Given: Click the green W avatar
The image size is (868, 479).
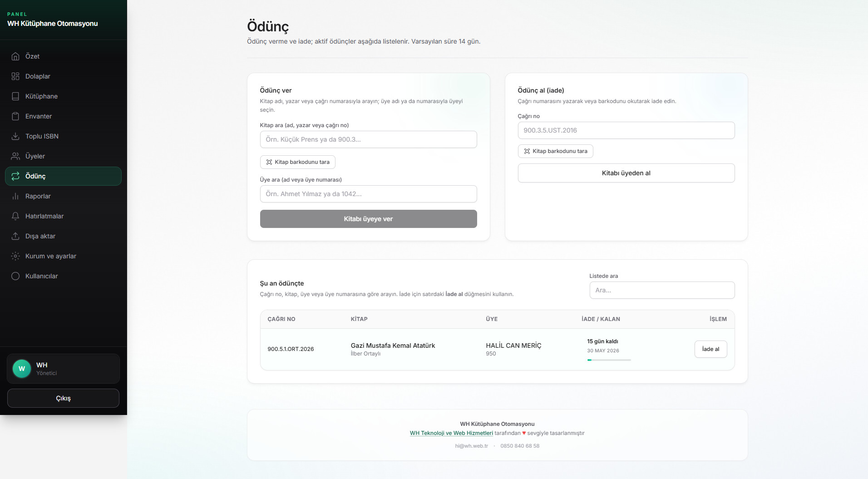Looking at the screenshot, I should click(x=22, y=369).
